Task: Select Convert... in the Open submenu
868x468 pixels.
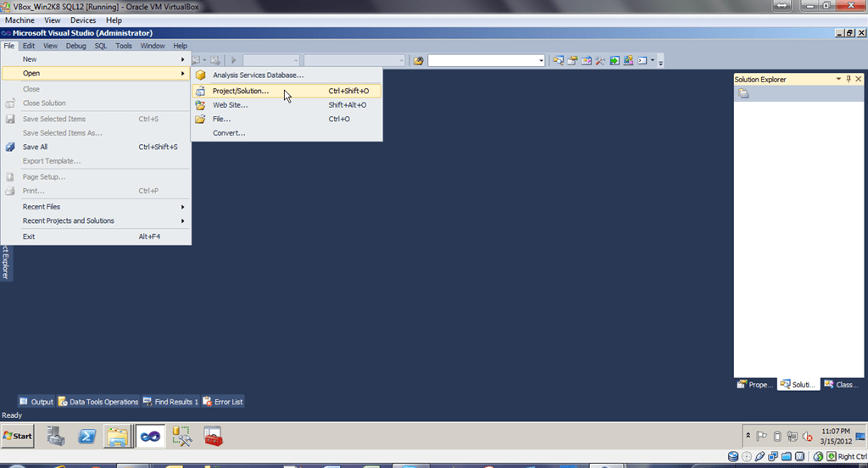Action: point(287,133)
